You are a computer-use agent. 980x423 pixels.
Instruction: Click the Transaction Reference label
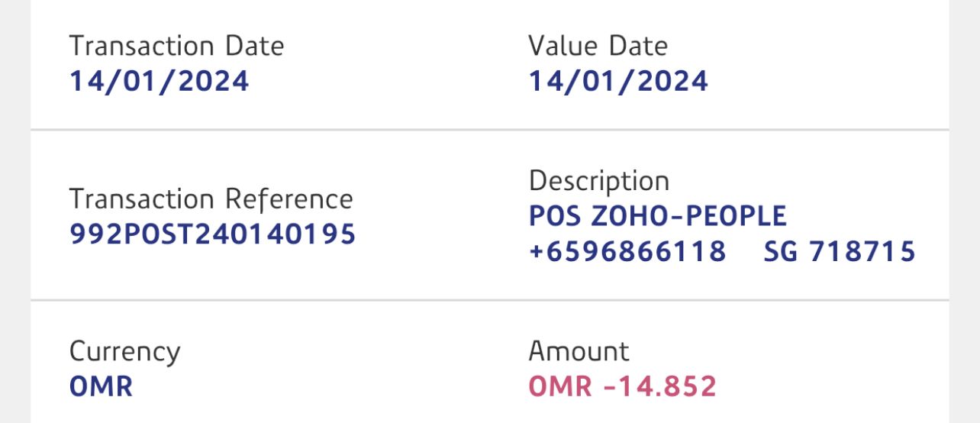pyautogui.click(x=211, y=199)
